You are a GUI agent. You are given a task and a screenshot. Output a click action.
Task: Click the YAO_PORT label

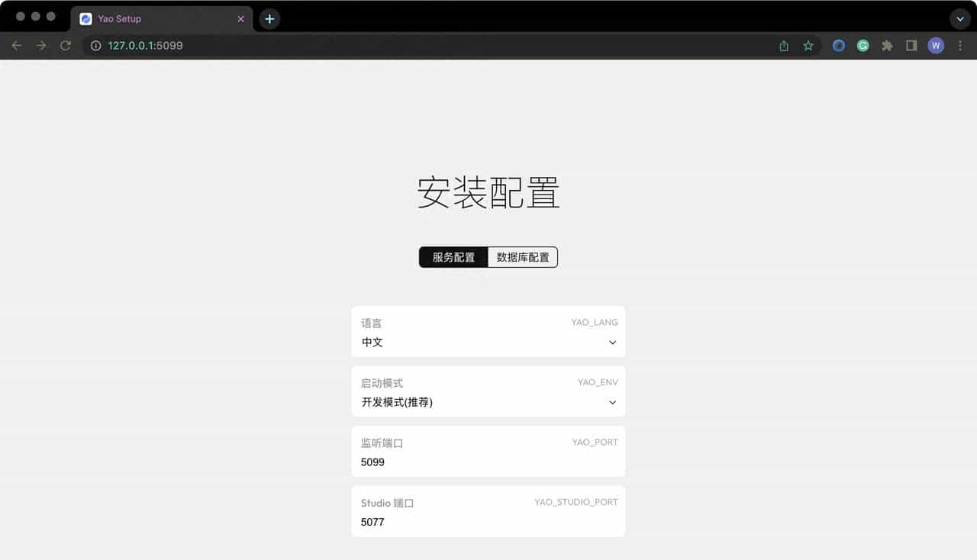(x=595, y=443)
